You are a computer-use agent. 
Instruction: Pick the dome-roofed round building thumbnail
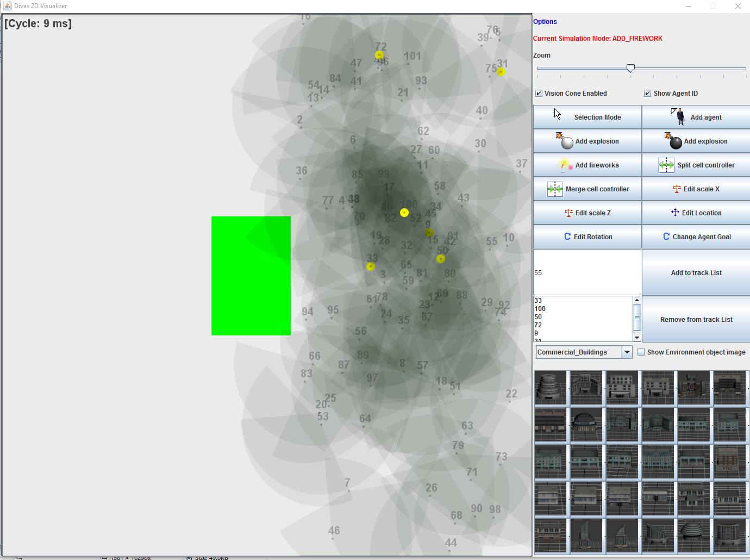[x=586, y=425]
